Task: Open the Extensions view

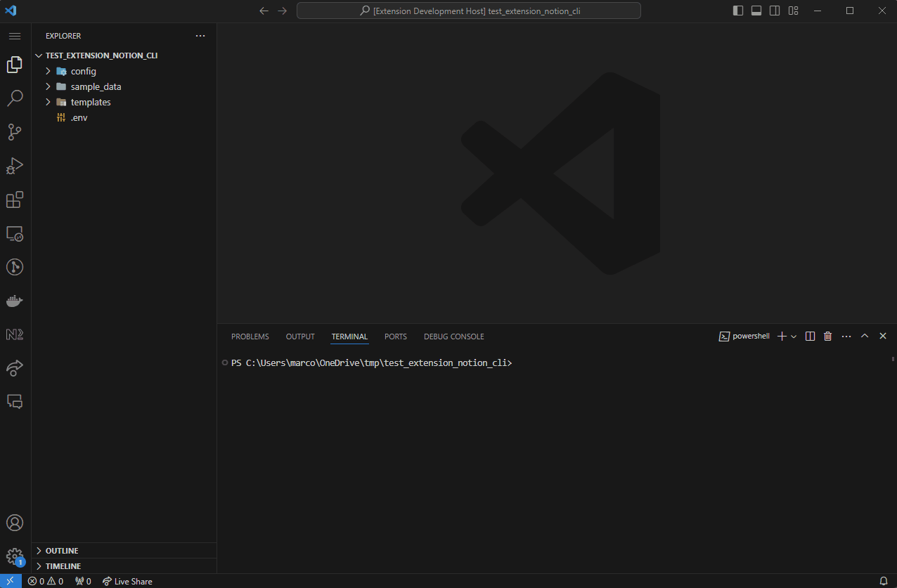Action: 15,200
